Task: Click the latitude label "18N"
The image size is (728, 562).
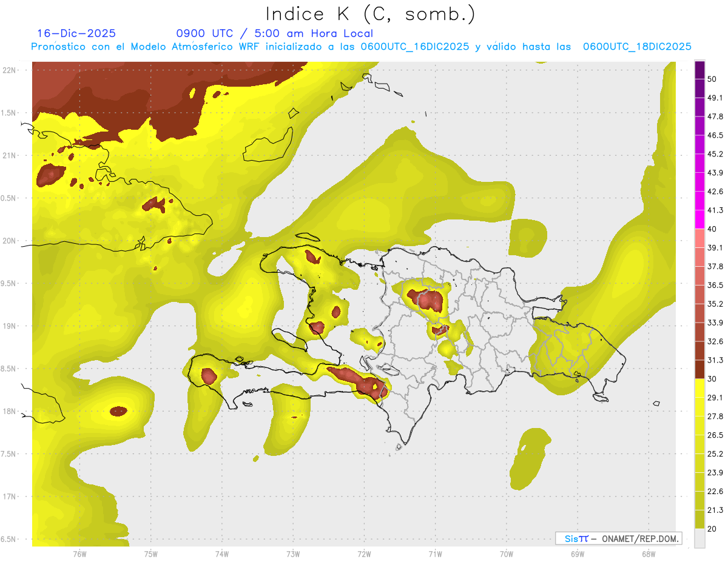Action: 10,412
